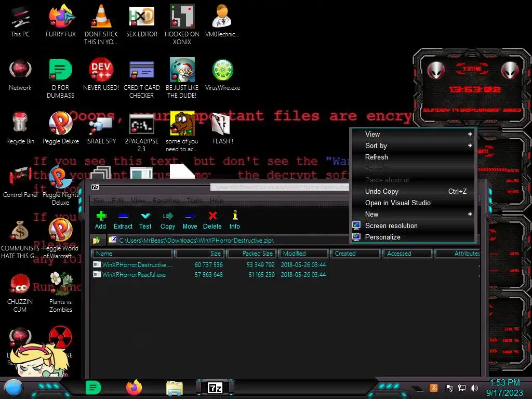Select the Network desktop icon

tap(20, 75)
